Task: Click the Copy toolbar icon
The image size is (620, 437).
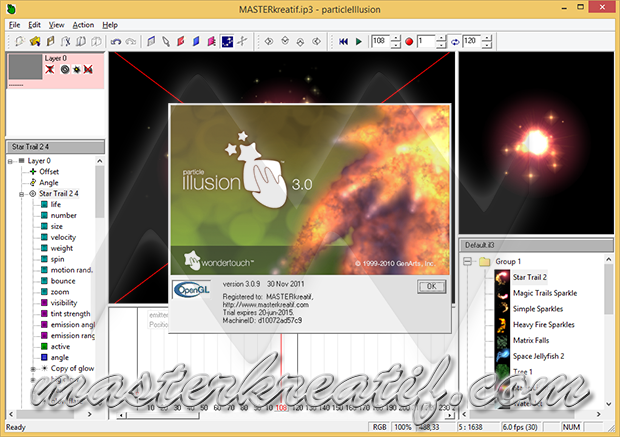Action: pos(81,41)
